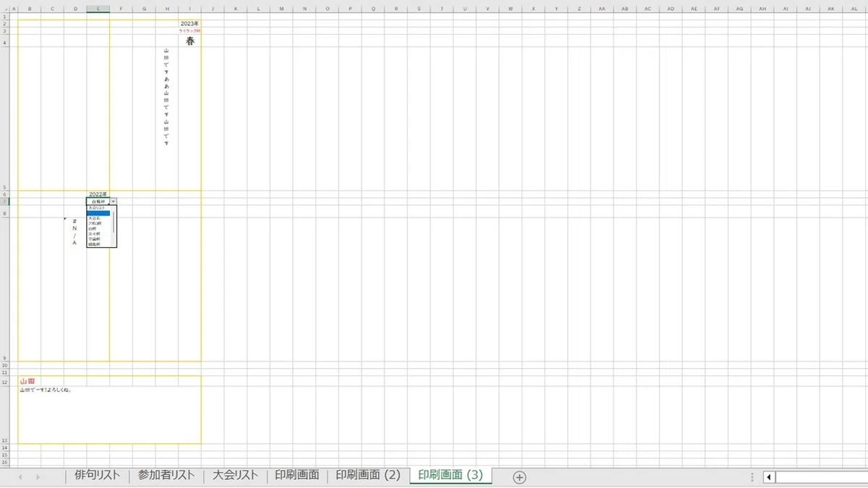Click the horizontal scrollbar track

822,476
